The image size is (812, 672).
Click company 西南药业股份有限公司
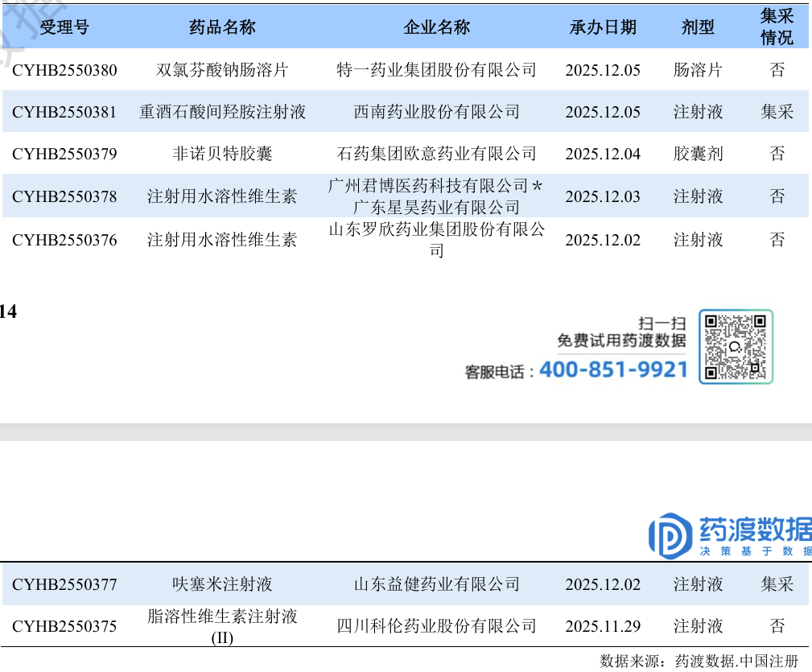(x=436, y=112)
